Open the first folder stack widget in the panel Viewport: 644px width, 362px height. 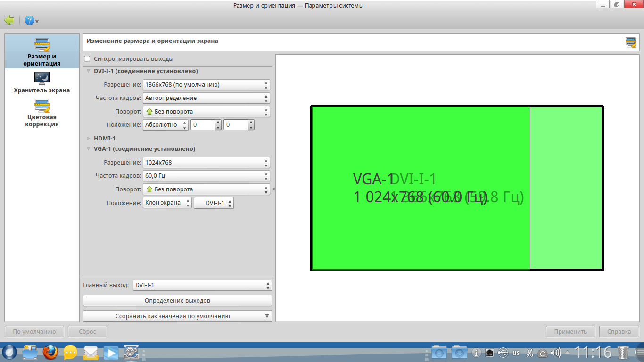439,352
